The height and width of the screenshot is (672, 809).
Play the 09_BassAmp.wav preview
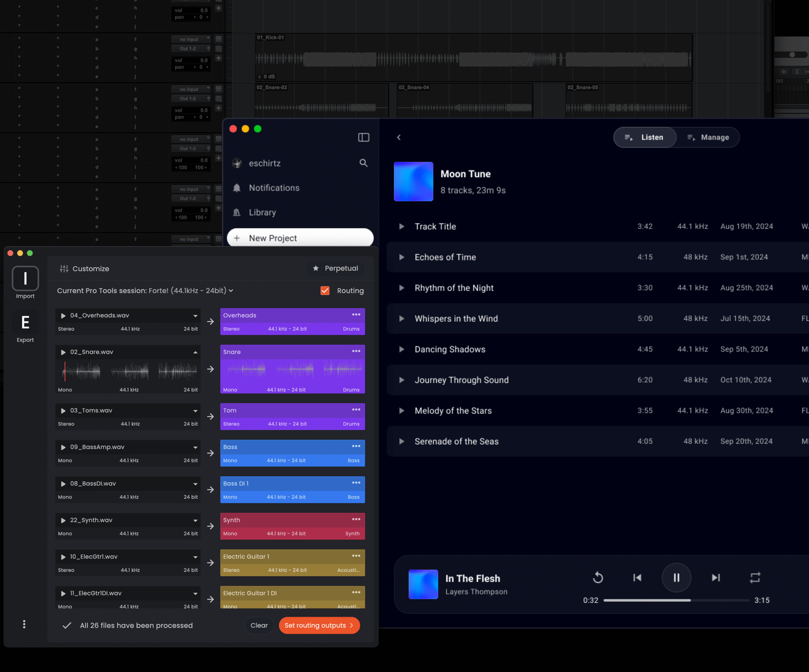coord(63,447)
